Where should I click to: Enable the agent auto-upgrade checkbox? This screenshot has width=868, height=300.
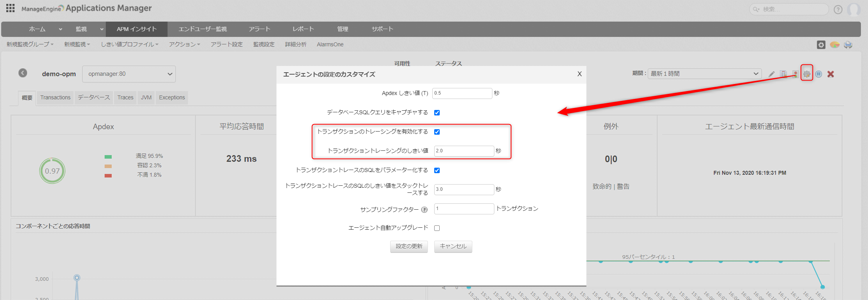(x=437, y=228)
